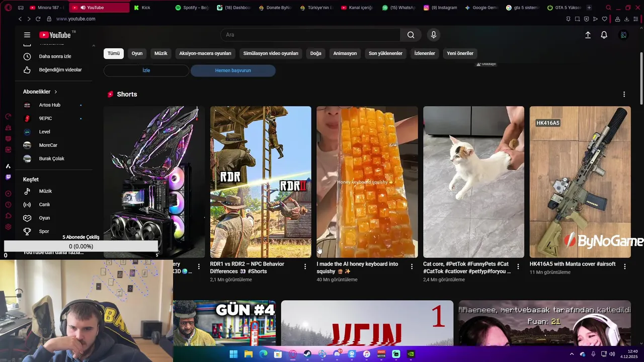Screen dimensions: 644x362
Task: Open the HK416A5 airsoft short thumbnail
Action: 580,182
